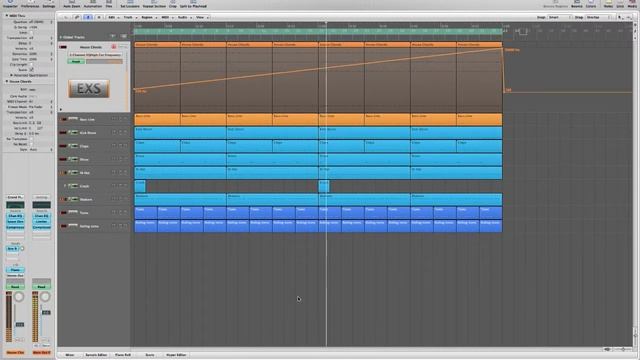640x360 pixels.
Task: Toggle the blue Catch playhead button
Action: [x=88, y=18]
